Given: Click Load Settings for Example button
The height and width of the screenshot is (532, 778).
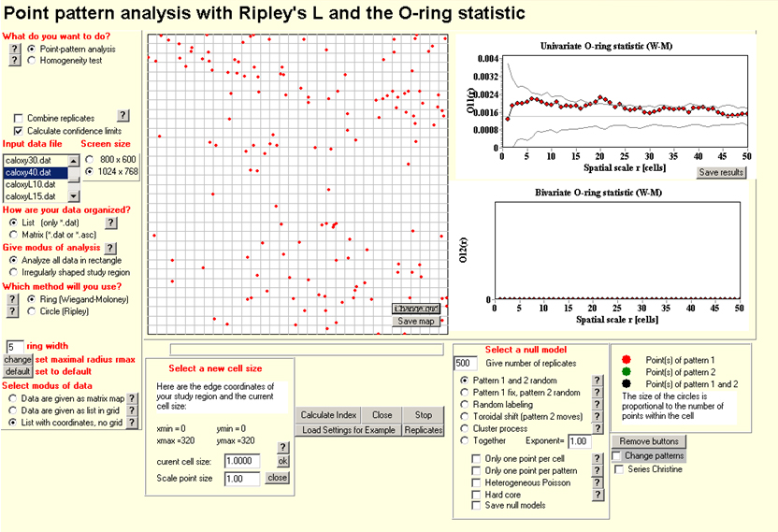Looking at the screenshot, I should click(349, 430).
